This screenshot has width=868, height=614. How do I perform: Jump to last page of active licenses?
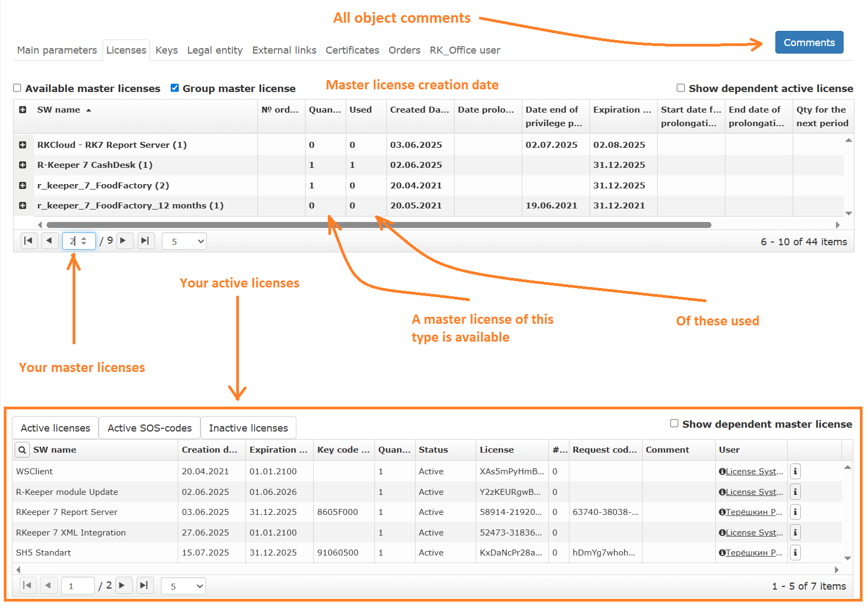(144, 585)
